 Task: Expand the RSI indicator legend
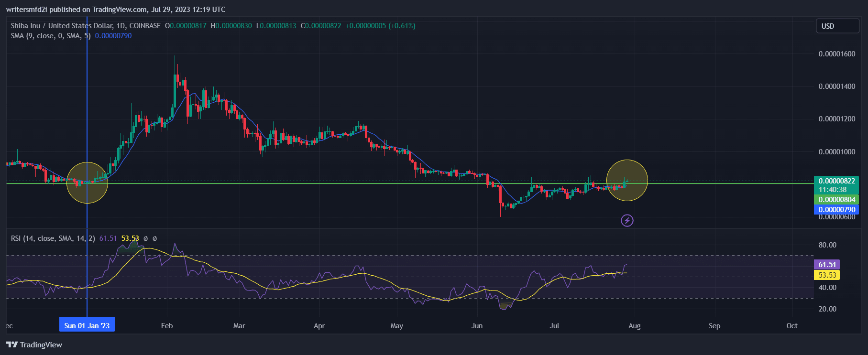(x=53, y=238)
